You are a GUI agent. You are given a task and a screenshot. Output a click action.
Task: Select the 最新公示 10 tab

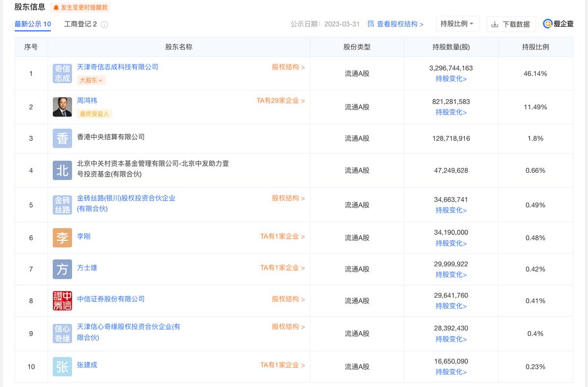coord(32,23)
